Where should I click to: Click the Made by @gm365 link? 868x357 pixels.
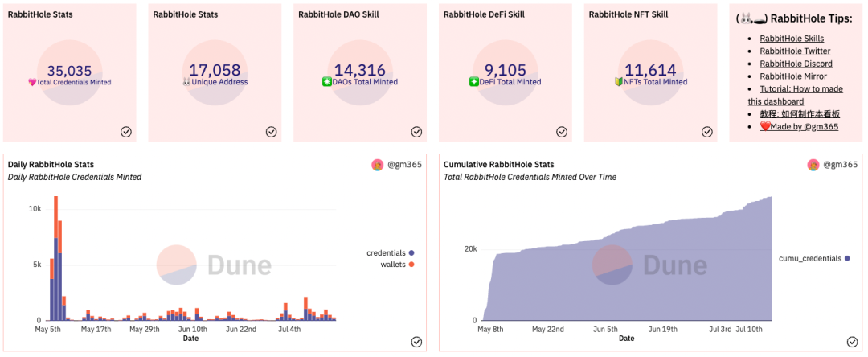point(799,127)
